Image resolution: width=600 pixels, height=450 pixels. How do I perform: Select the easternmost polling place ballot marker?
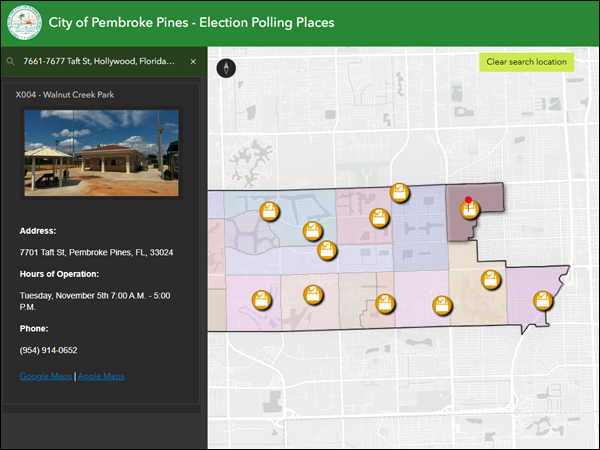pyautogui.click(x=542, y=300)
